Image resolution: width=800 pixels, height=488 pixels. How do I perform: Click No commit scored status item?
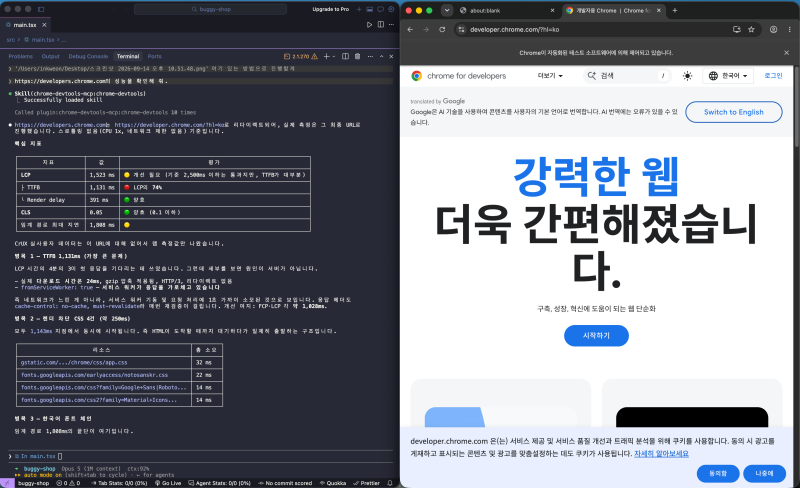coord(285,483)
